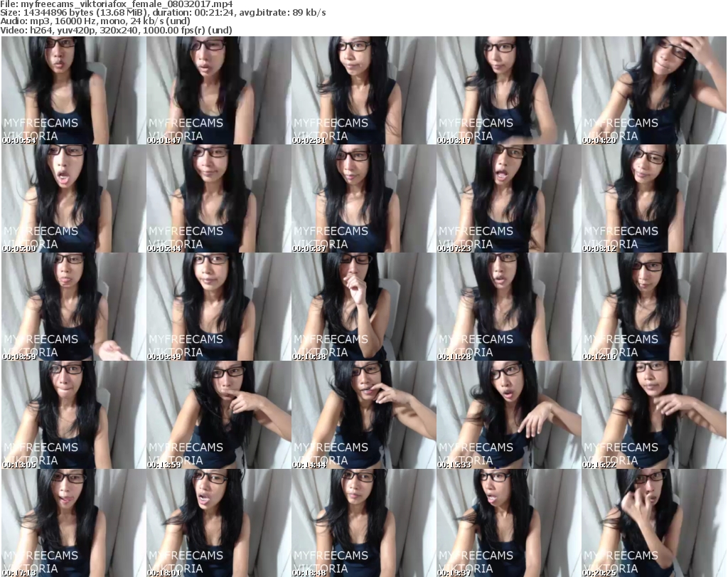This screenshot has width=728, height=577.
Task: Choose the thumbnail at 00:13:05
Action: click(x=73, y=415)
